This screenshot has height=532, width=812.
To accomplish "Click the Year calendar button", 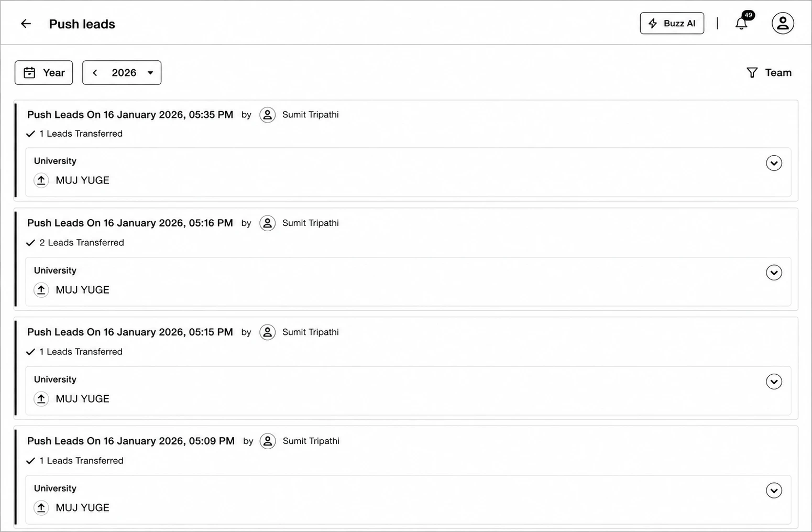I will [44, 73].
